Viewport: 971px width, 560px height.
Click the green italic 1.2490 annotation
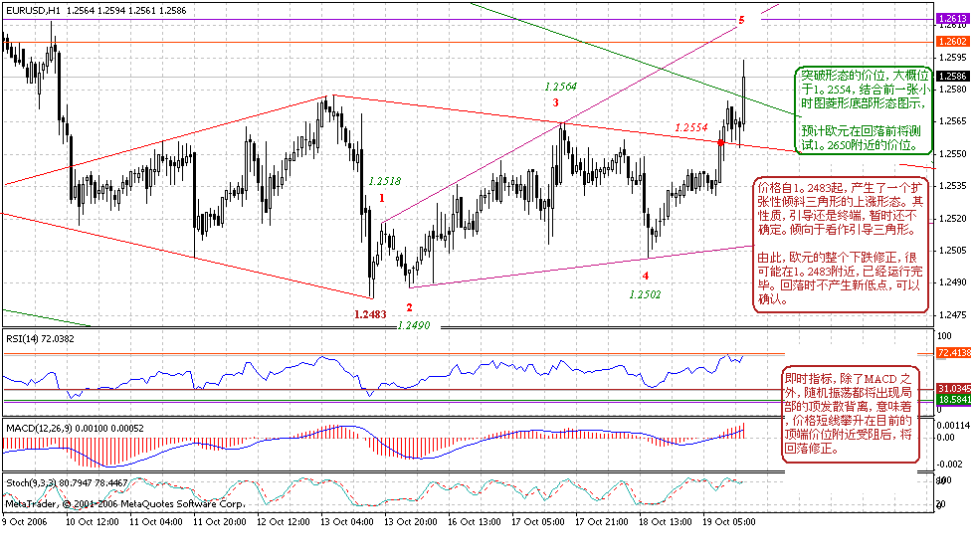point(414,325)
